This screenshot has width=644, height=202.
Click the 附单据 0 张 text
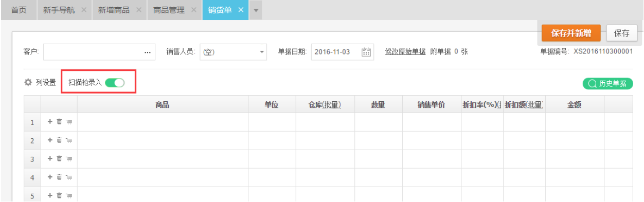click(449, 51)
